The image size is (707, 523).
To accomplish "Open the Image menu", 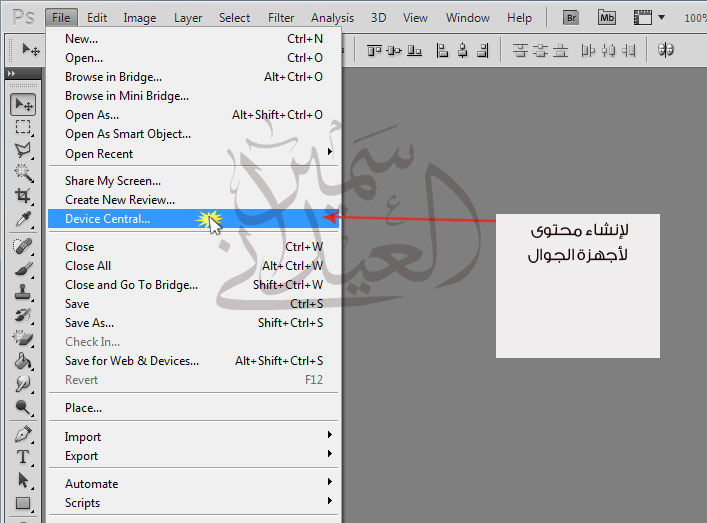I will click(x=140, y=18).
